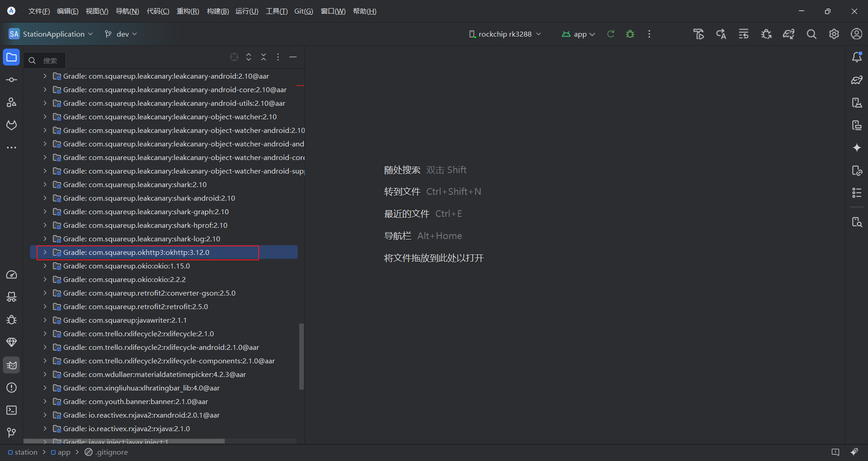The height and width of the screenshot is (461, 868).
Task: Click expand all in project panel
Action: pos(249,57)
